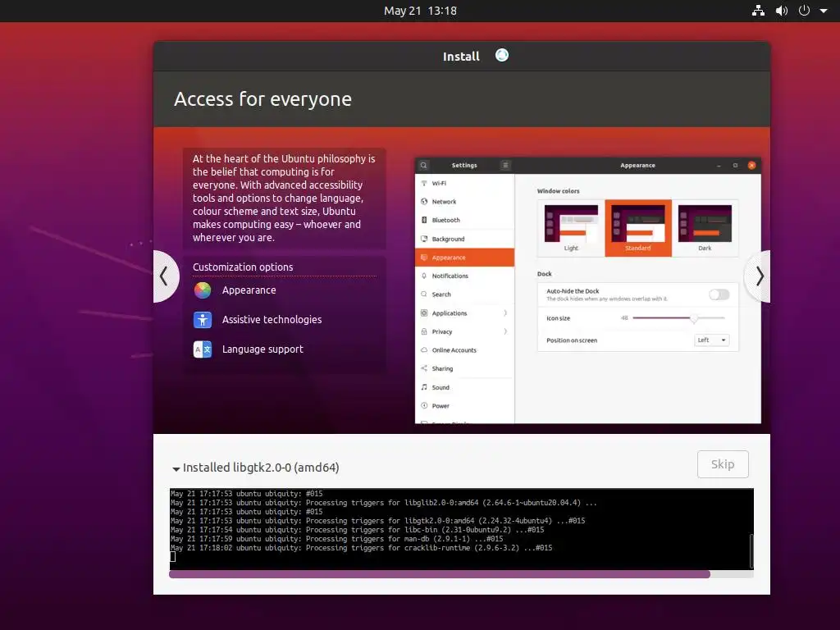Viewport: 840px width, 630px height.
Task: Click the Wi-Fi signal icon in sidebar
Action: [424, 183]
